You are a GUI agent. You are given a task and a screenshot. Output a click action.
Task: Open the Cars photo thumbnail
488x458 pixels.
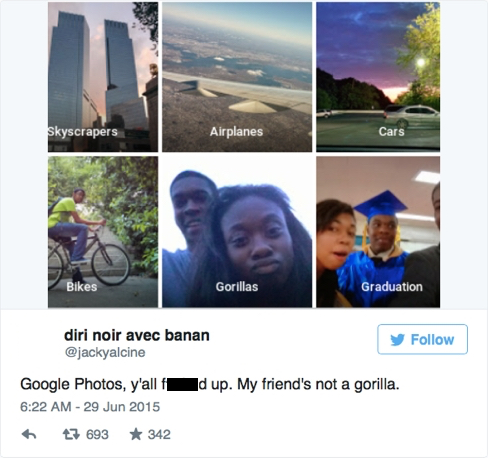(378, 77)
